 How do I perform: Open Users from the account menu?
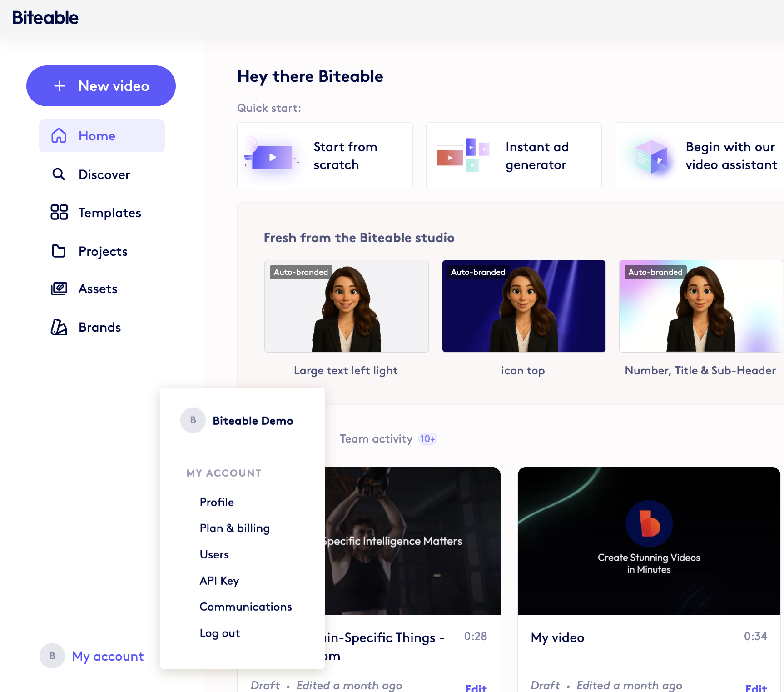(214, 554)
